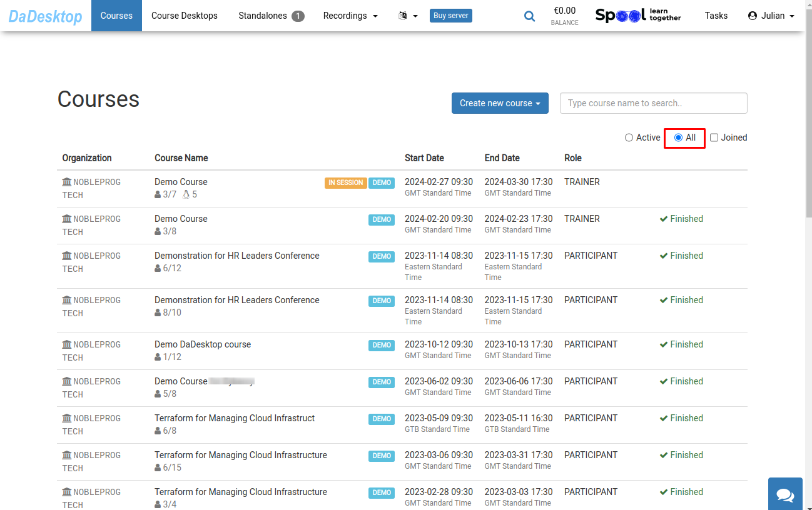The width and height of the screenshot is (812, 510).
Task: Click the participants icon showing 6/12
Action: [158, 268]
